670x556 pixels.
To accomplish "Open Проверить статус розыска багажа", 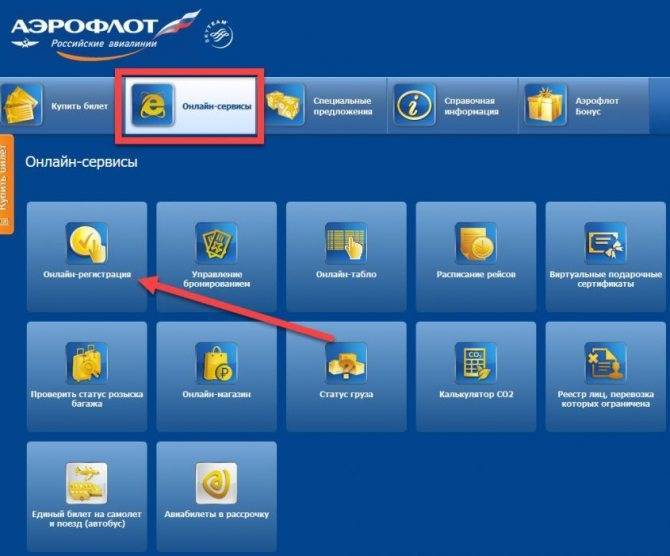I will click(87, 399).
